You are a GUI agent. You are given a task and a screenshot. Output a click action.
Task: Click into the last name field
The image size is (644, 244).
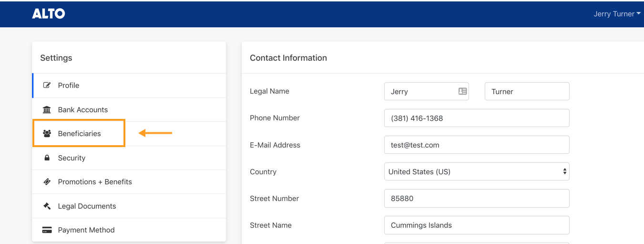tap(527, 92)
